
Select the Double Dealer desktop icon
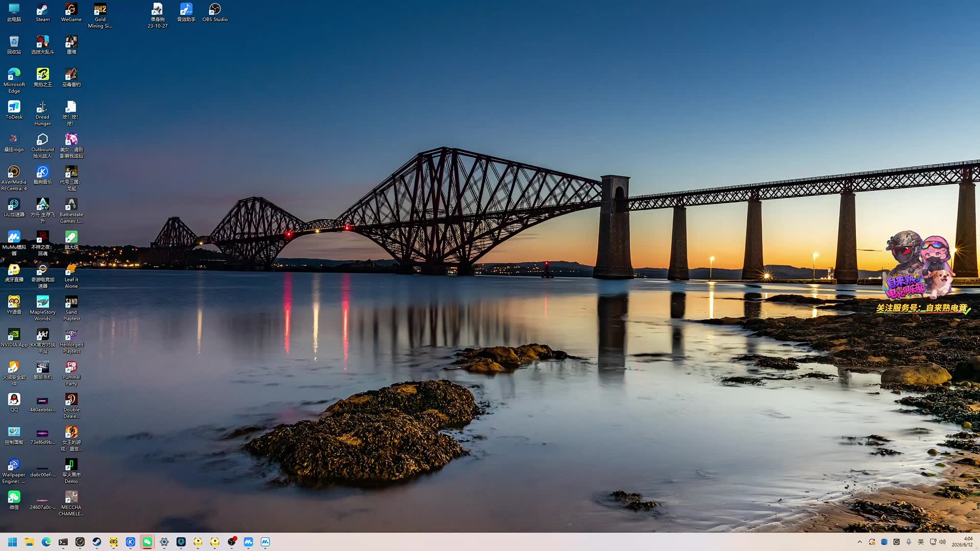71,406
